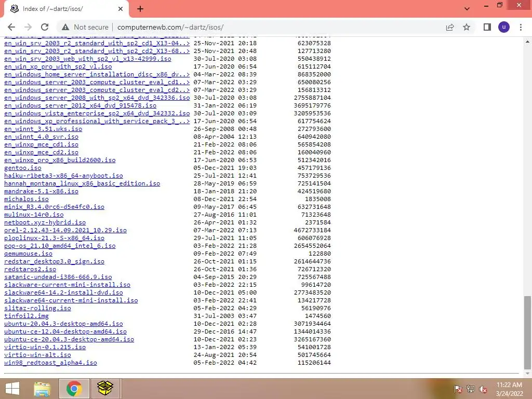Image resolution: width=532 pixels, height=399 pixels.
Task: Go back to the previous page
Action: click(11, 27)
